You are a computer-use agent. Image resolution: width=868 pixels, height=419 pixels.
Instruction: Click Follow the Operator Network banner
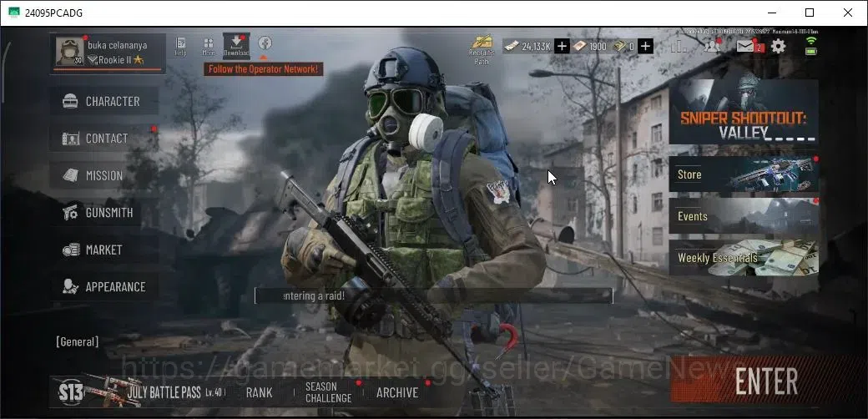[264, 69]
